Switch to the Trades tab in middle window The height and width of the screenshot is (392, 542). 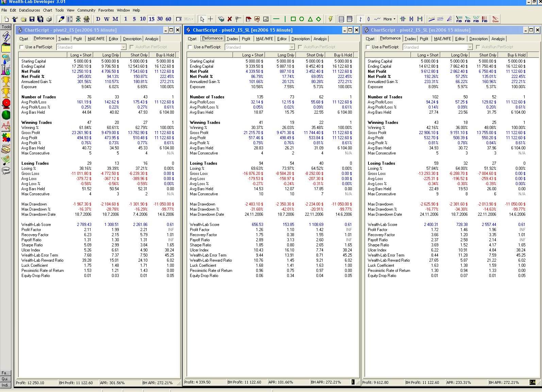coord(232,39)
